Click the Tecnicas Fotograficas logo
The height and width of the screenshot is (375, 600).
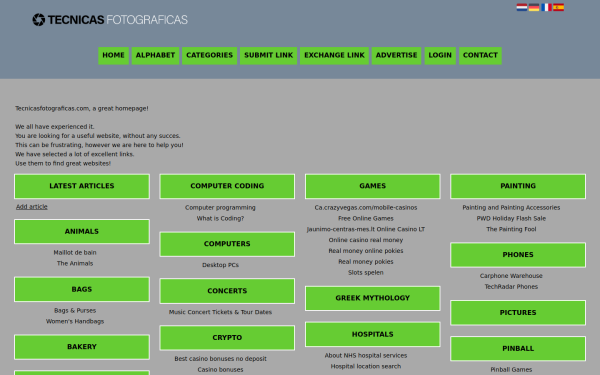(x=110, y=20)
